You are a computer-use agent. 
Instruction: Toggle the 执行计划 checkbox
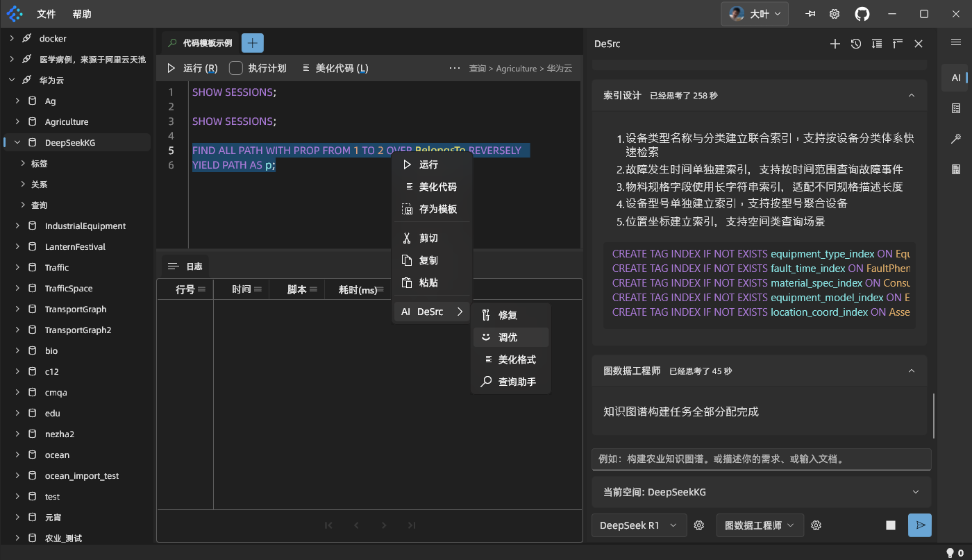coord(236,68)
